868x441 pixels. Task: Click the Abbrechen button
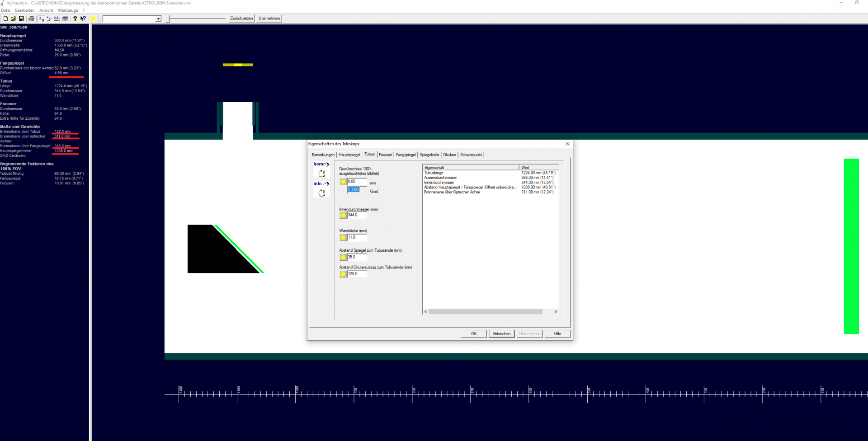point(502,334)
